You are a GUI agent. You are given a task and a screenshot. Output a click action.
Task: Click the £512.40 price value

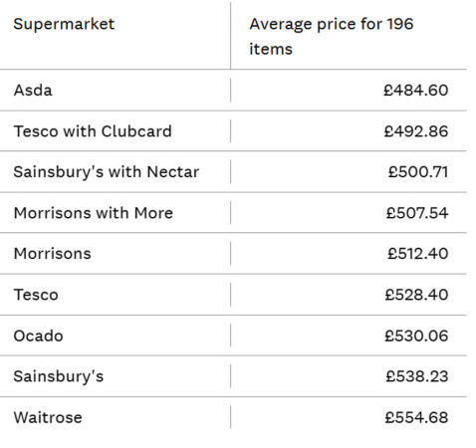(417, 254)
